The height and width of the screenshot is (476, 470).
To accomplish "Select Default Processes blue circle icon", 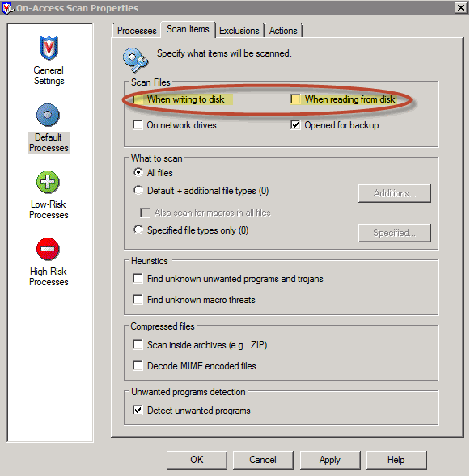I will (48, 115).
